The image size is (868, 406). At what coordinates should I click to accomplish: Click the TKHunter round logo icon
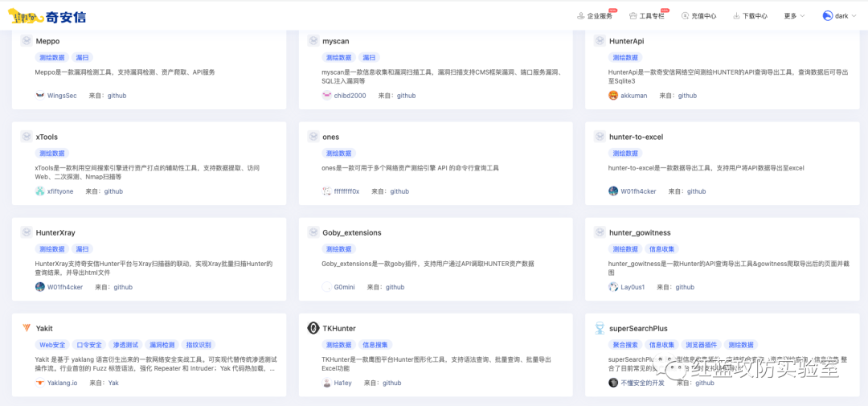coord(313,328)
